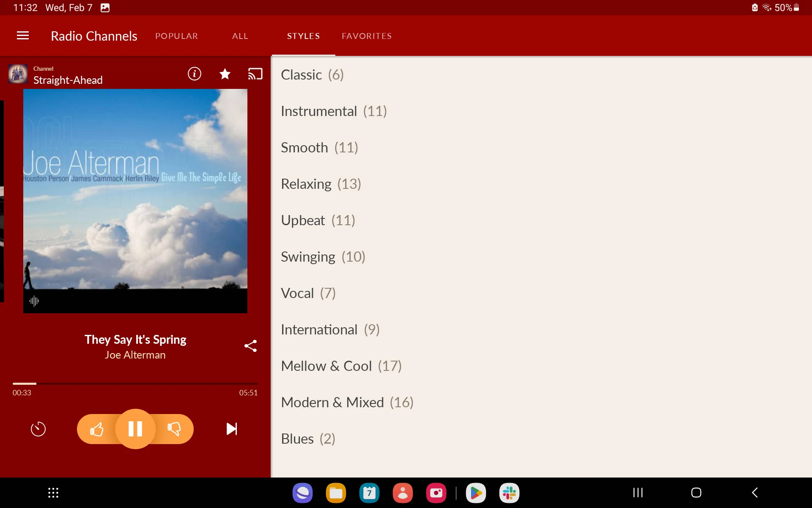Launch the Samsung Internet browser app
812x508 pixels.
pyautogui.click(x=303, y=493)
